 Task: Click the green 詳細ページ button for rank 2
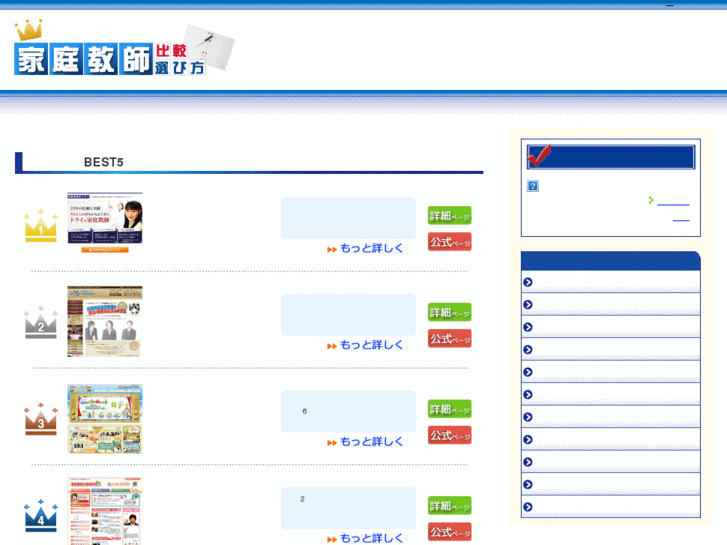(449, 312)
